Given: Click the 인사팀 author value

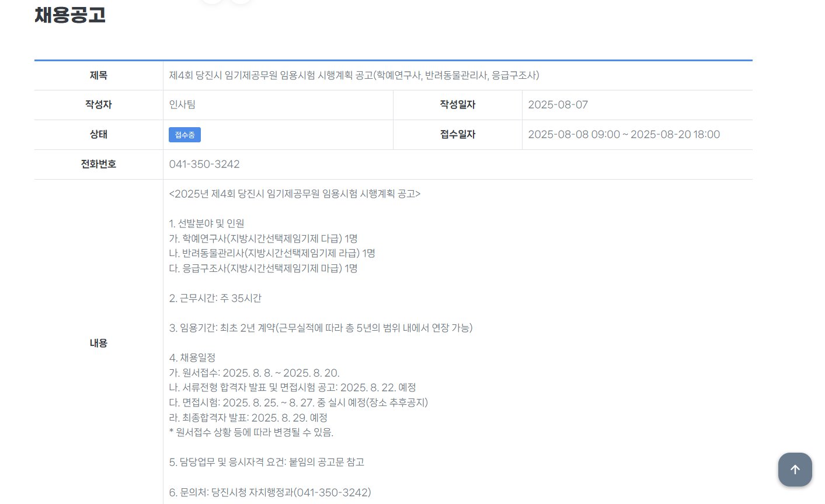Looking at the screenshot, I should click(182, 105).
